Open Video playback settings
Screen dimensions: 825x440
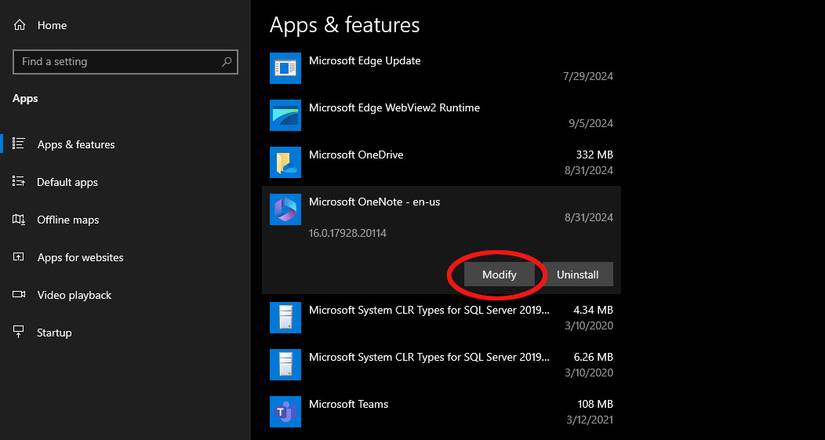74,295
